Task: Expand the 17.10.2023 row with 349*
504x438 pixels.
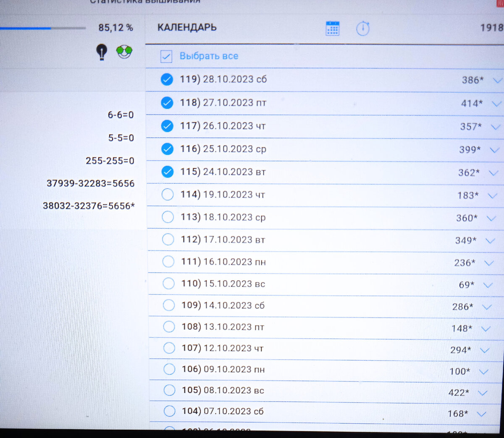Action: tap(490, 241)
